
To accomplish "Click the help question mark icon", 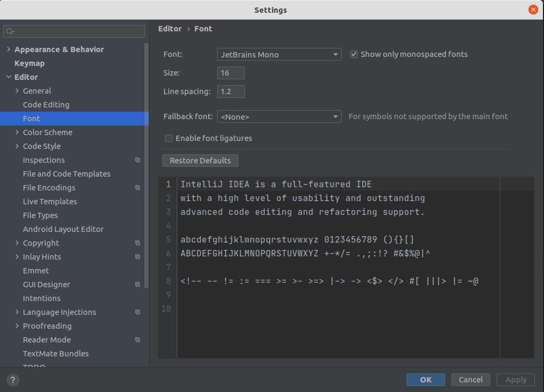I will point(13,380).
